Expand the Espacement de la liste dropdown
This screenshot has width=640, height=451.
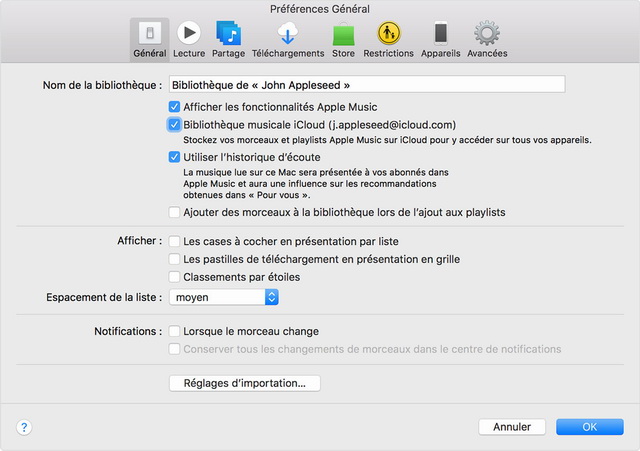click(x=271, y=297)
